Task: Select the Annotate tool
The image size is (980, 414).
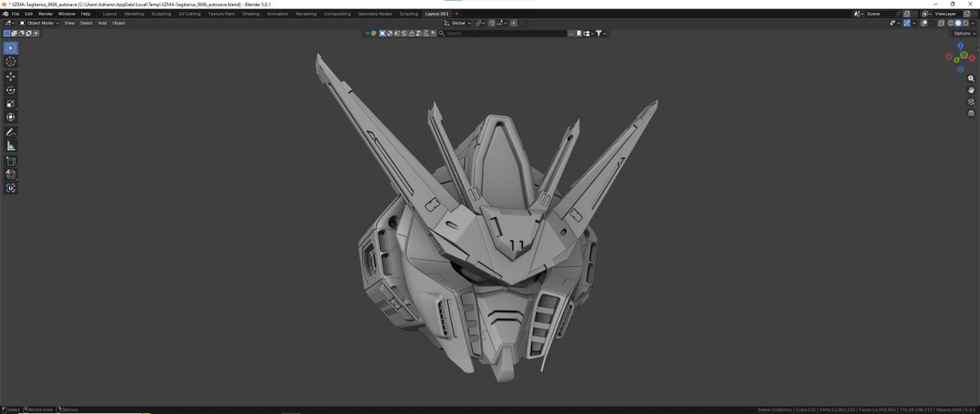Action: 11,132
